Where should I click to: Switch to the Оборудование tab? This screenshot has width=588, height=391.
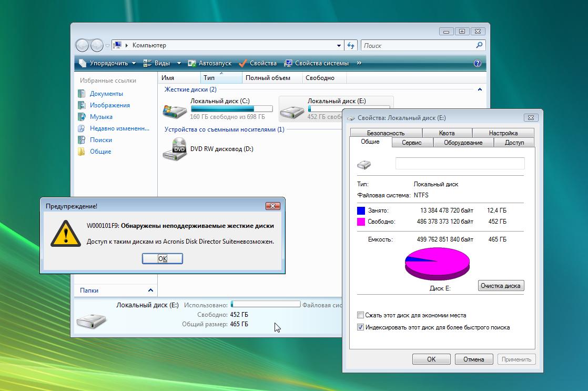463,143
